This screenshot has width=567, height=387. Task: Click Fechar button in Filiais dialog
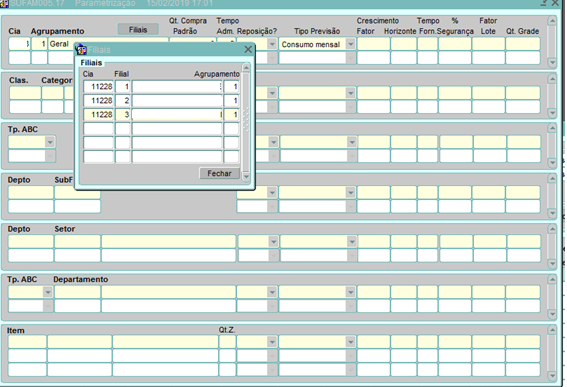click(219, 173)
